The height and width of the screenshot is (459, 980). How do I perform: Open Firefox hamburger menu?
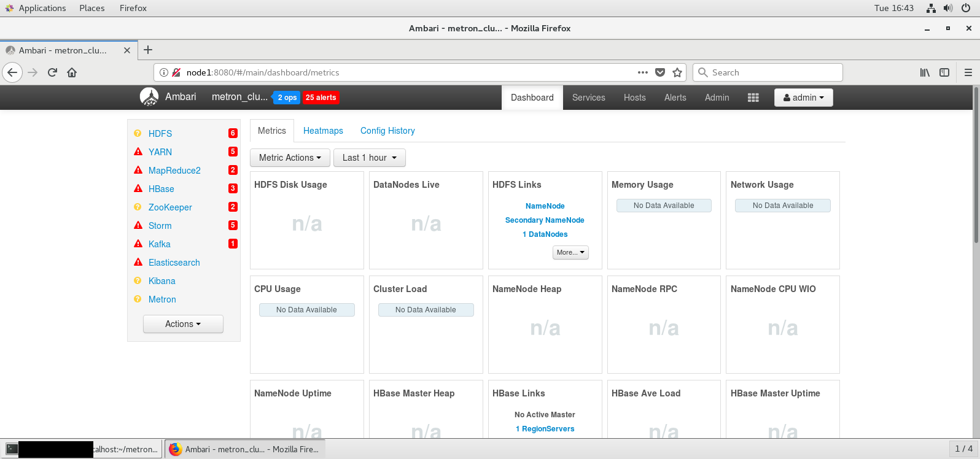click(968, 72)
